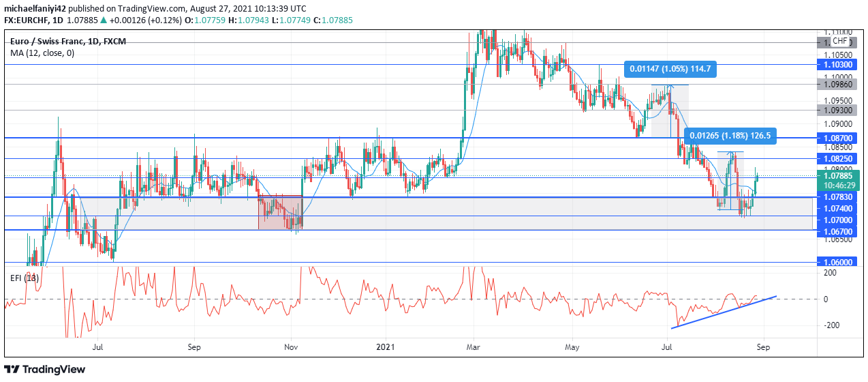Image resolution: width=868 pixels, height=382 pixels.
Task: Click the '0.01147 (1.05%) 114.7' measurement label
Action: pyautogui.click(x=670, y=68)
